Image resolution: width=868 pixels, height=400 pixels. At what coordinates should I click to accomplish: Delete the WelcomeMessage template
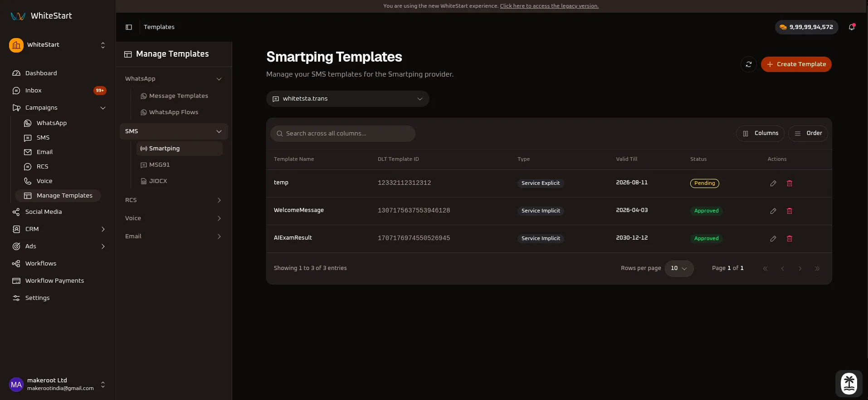click(790, 211)
